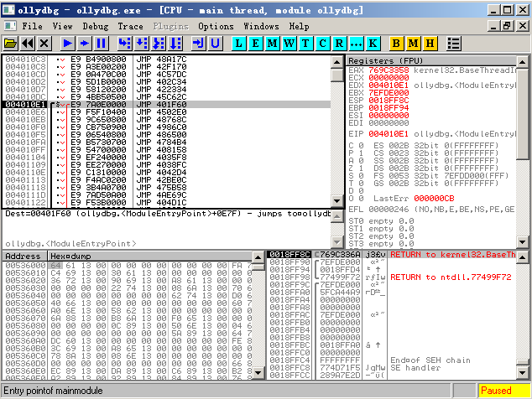Open References R button
Screen dimensions: 532x399
(339, 44)
